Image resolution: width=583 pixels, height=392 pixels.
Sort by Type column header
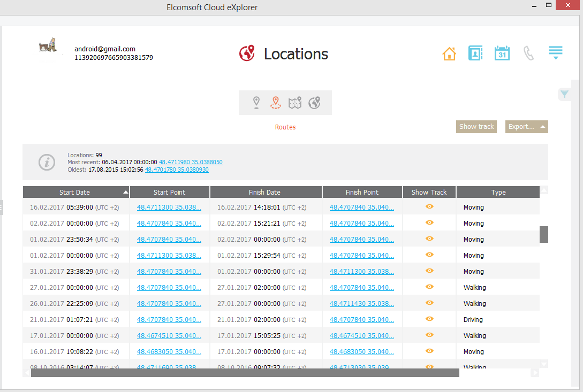point(498,192)
